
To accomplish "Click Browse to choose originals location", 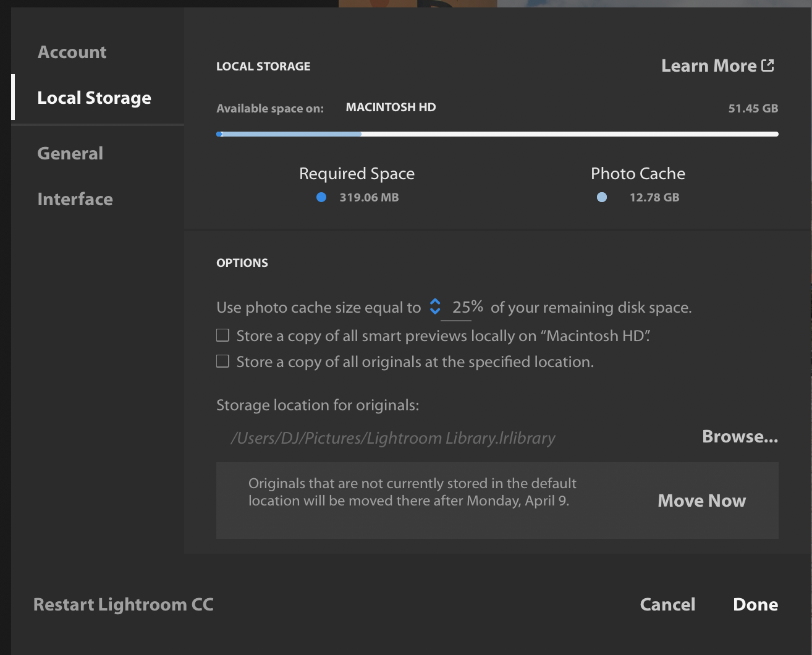I will pyautogui.click(x=740, y=437).
